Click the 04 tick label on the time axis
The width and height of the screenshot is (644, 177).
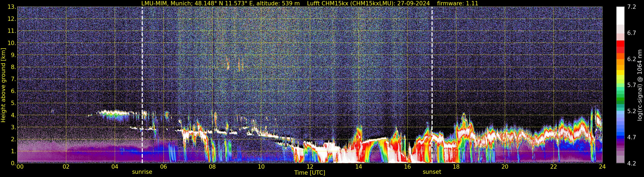pyautogui.click(x=115, y=167)
